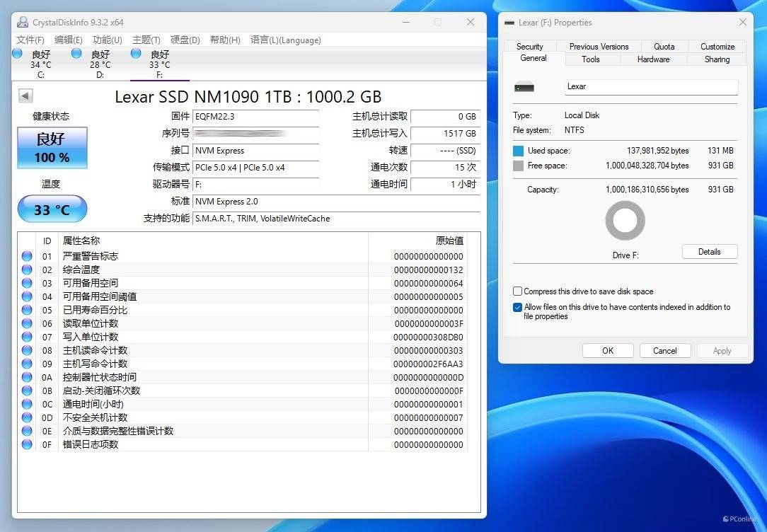
Task: Click the Apply button
Action: [722, 351]
